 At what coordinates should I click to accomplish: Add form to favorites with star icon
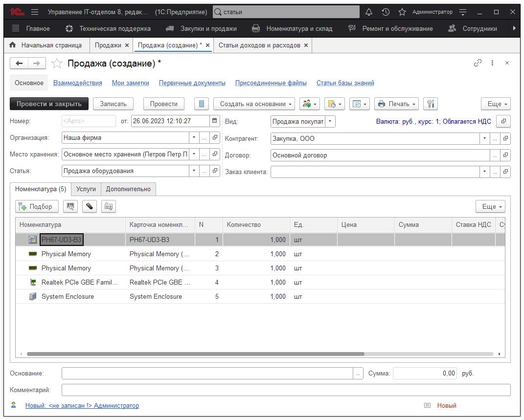pyautogui.click(x=57, y=63)
